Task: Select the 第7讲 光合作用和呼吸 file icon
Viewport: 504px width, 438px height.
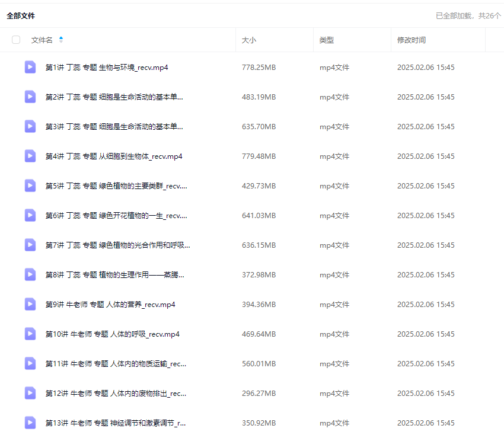Action: click(x=30, y=245)
